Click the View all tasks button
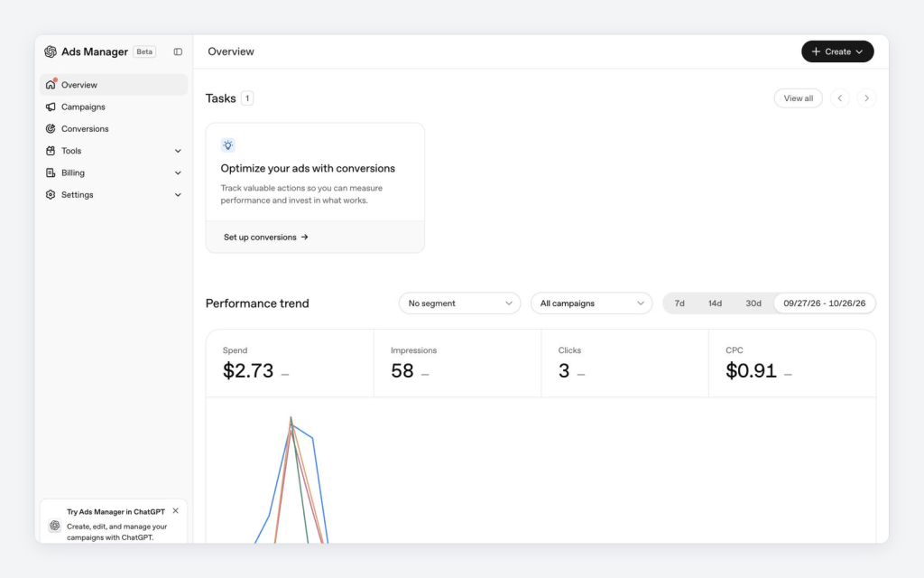924x578 pixels. coord(799,98)
